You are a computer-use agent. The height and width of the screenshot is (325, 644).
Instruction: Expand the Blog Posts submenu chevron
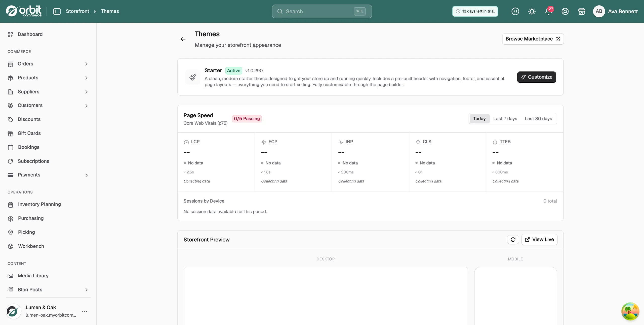[x=86, y=290]
